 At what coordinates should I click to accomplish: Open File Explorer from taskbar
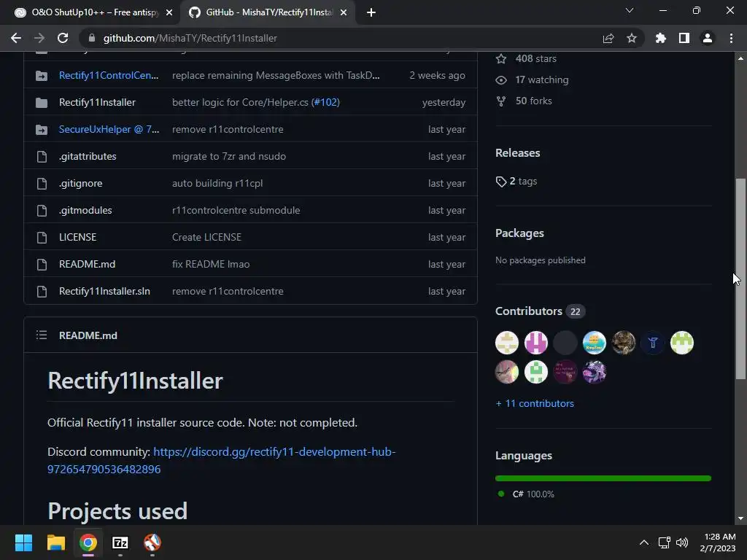click(x=55, y=542)
